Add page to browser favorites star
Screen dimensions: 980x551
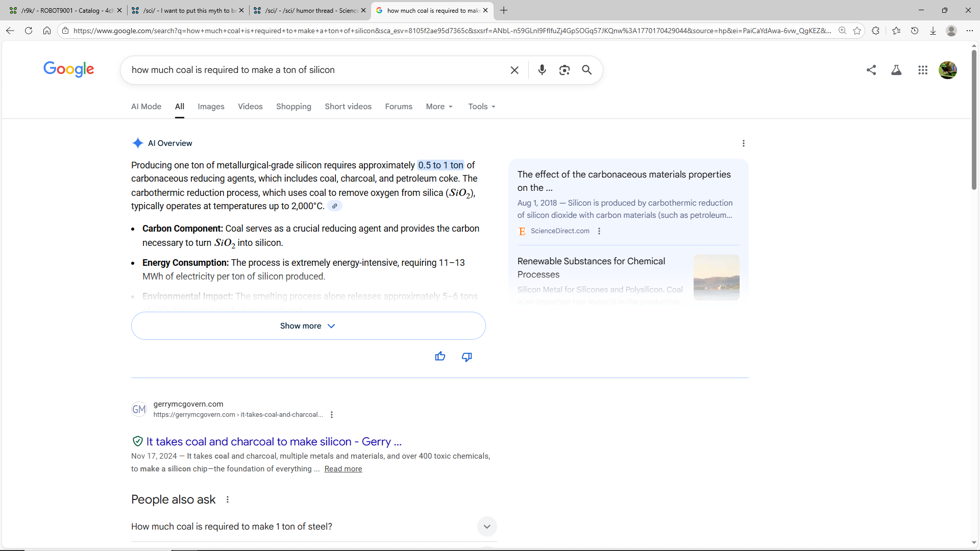coord(857,31)
